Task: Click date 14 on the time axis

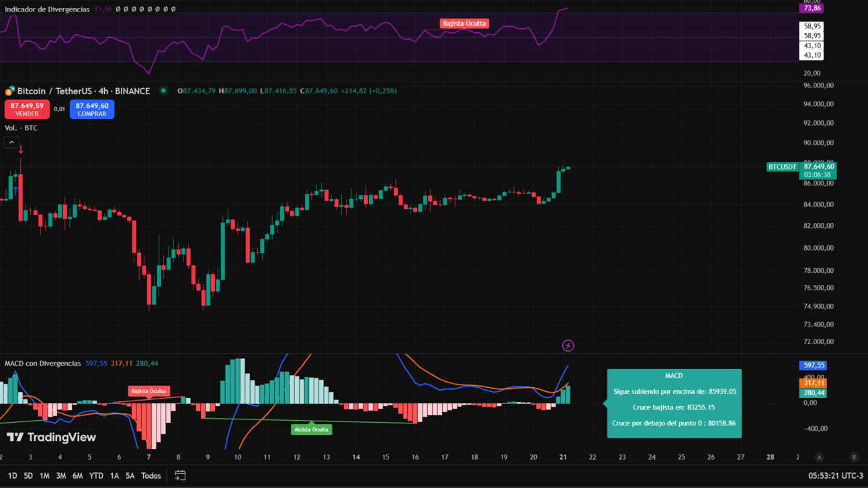Action: pos(356,457)
